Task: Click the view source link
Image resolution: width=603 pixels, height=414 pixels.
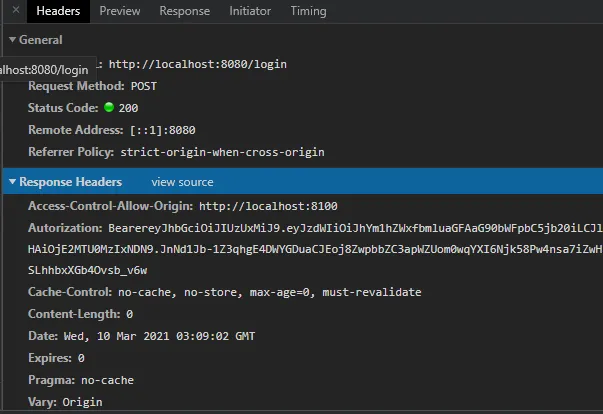Action: click(x=182, y=182)
